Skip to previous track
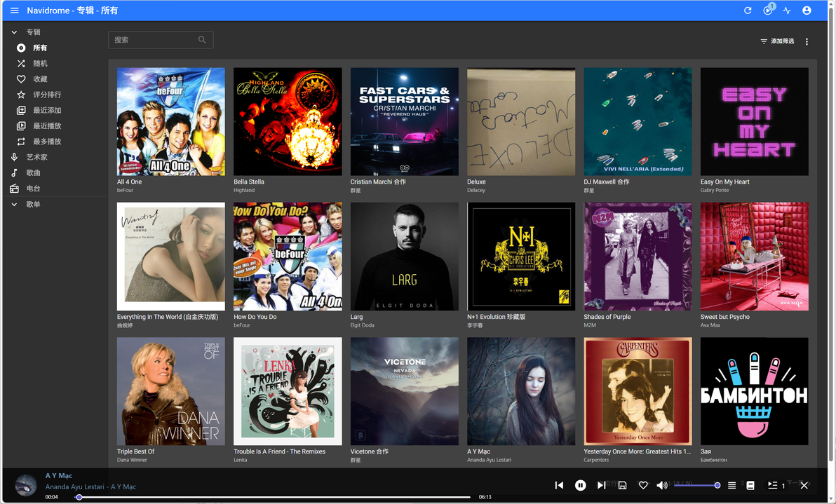 tap(559, 485)
